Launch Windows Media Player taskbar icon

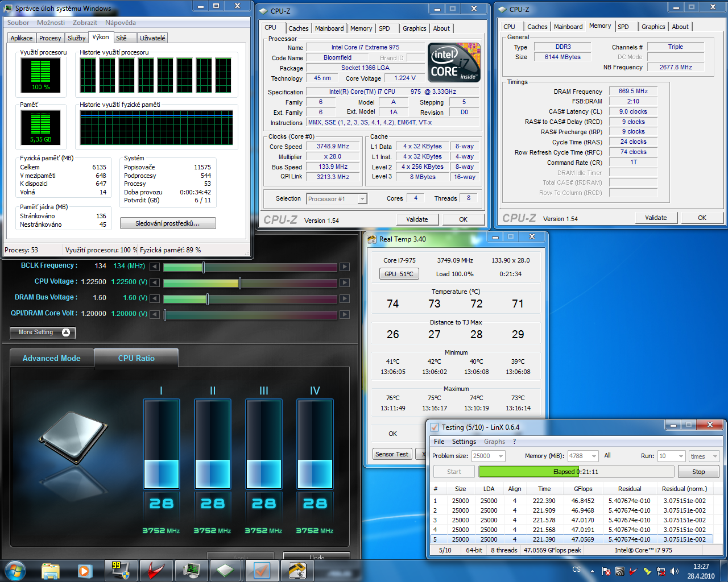pos(85,571)
